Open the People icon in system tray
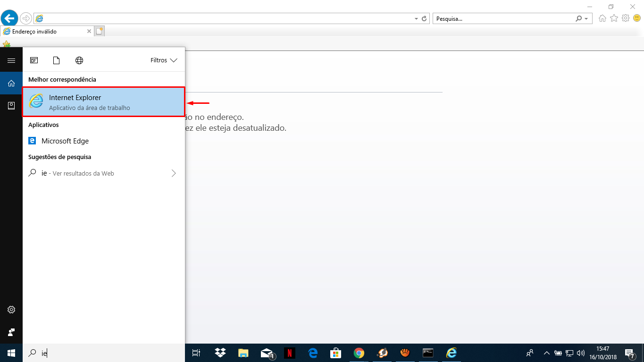This screenshot has height=362, width=644. tap(530, 353)
